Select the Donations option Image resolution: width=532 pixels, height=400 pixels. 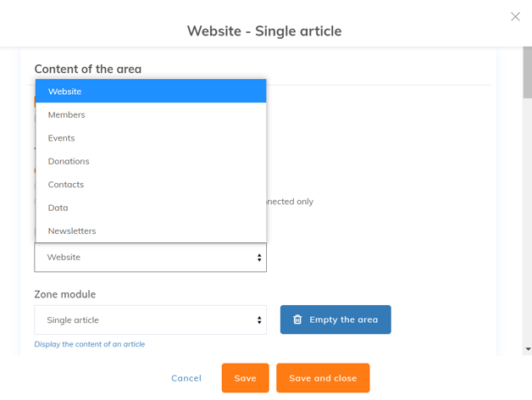click(x=151, y=161)
